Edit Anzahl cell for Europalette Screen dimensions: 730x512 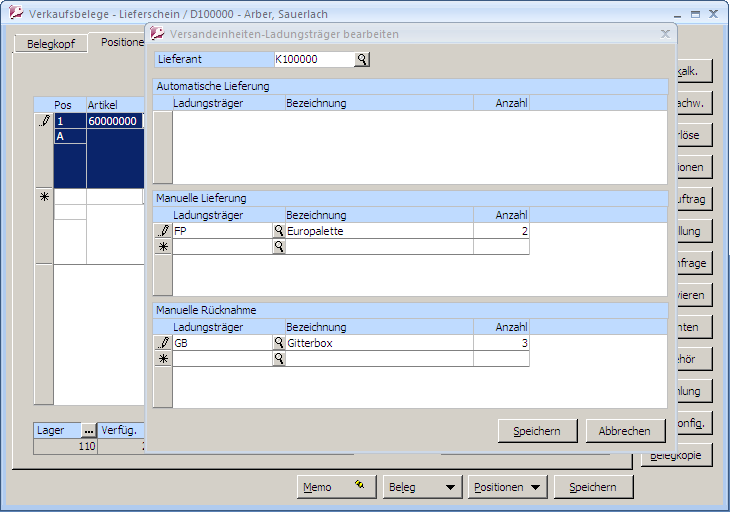click(499, 231)
